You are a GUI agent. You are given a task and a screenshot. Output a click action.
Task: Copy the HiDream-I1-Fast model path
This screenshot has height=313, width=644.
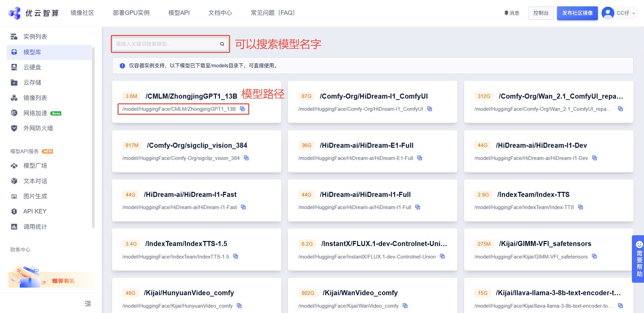(243, 207)
